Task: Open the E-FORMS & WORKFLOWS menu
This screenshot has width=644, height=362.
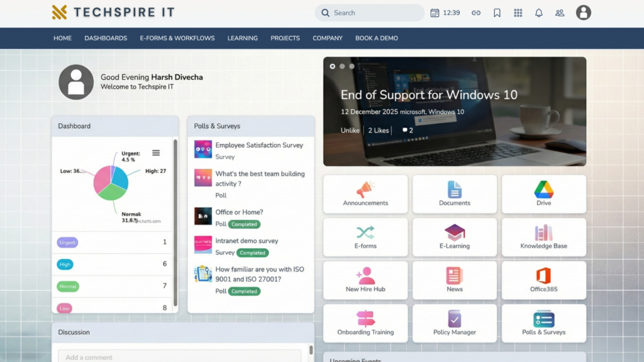Action: click(177, 38)
